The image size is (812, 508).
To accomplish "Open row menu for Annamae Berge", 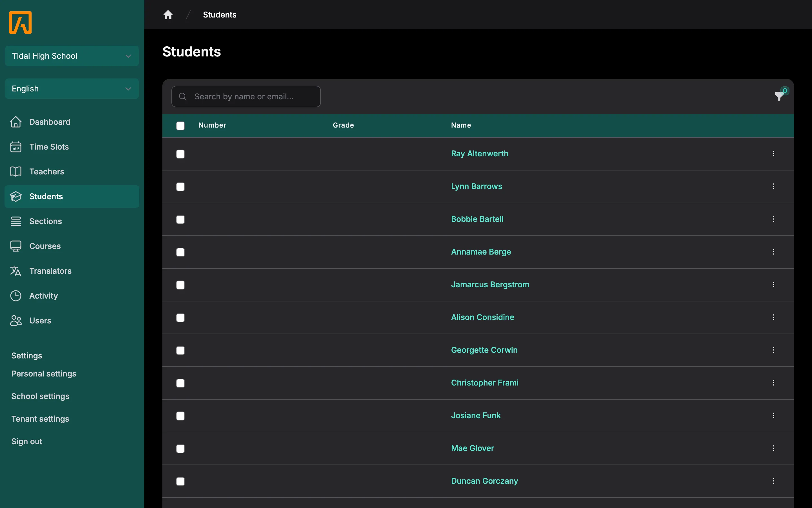I will 773,252.
